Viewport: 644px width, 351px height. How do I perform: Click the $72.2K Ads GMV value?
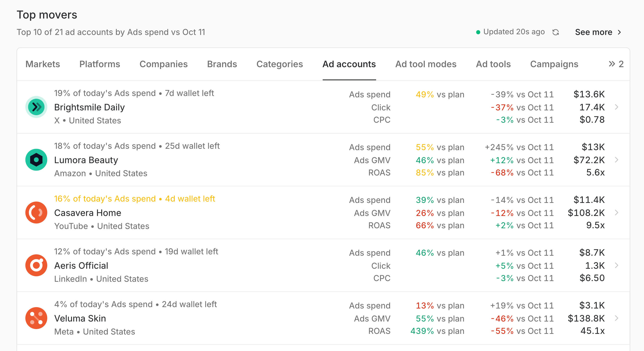click(589, 160)
